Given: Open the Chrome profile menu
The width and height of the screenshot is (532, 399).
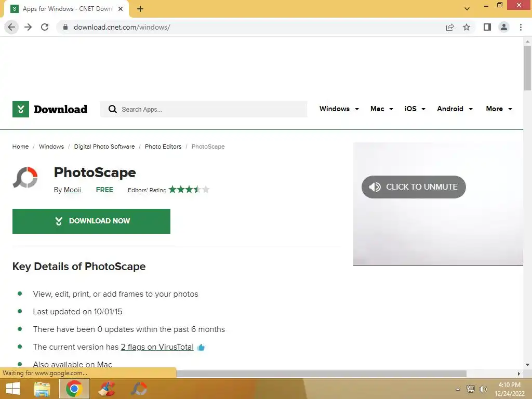Looking at the screenshot, I should point(504,27).
